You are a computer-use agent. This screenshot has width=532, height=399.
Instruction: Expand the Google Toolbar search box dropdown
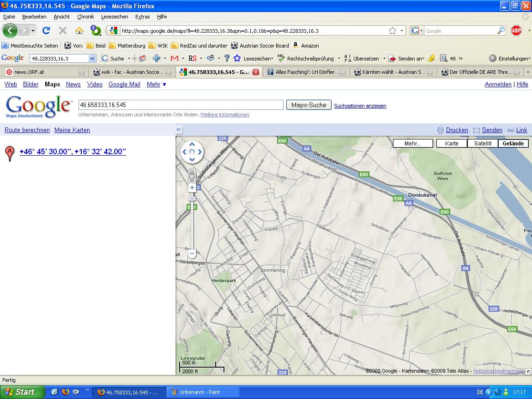click(x=92, y=58)
